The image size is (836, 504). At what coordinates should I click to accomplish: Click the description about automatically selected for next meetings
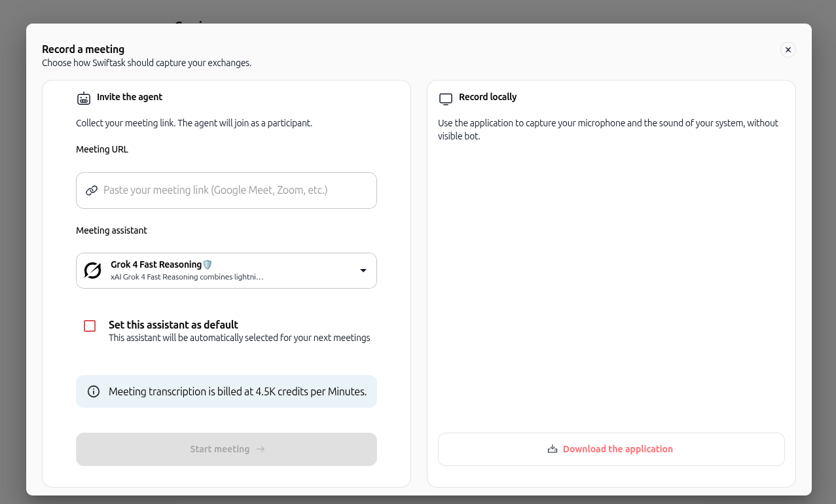pyautogui.click(x=240, y=338)
